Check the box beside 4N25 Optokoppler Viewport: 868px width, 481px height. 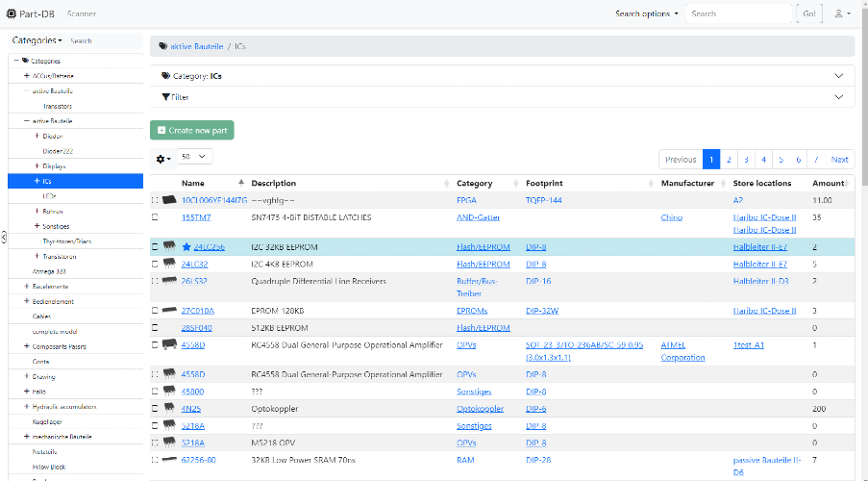click(155, 409)
